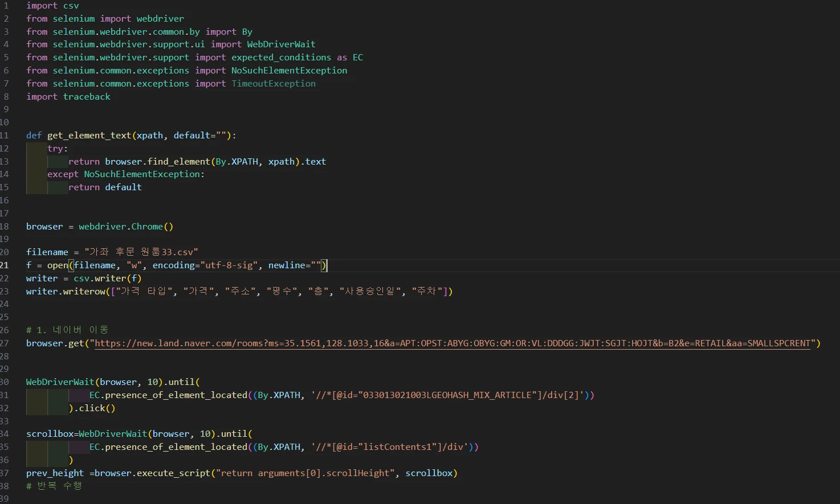
Task: Click the prev_height variable name
Action: [x=55, y=473]
